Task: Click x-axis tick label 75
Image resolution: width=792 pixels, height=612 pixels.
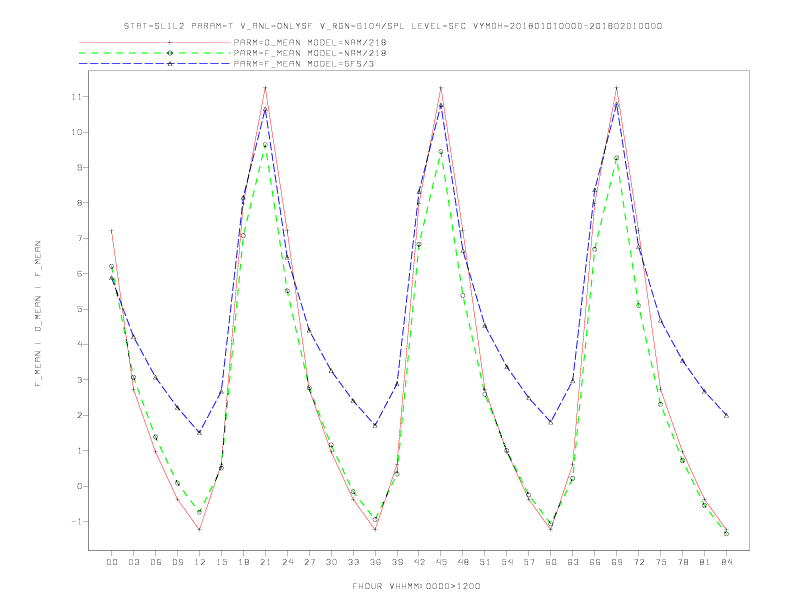Action: tap(661, 562)
